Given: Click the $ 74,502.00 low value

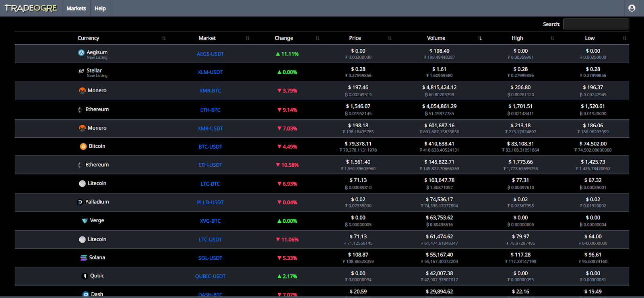Looking at the screenshot, I should [593, 144].
